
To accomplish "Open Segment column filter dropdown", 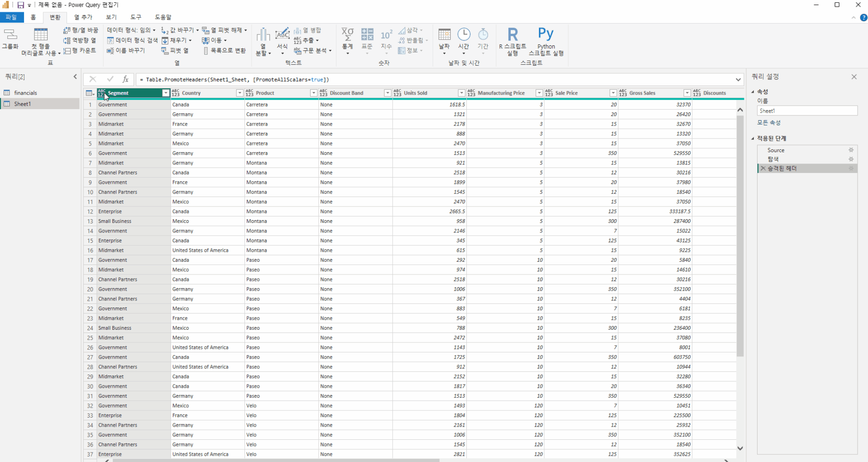I will coord(166,93).
